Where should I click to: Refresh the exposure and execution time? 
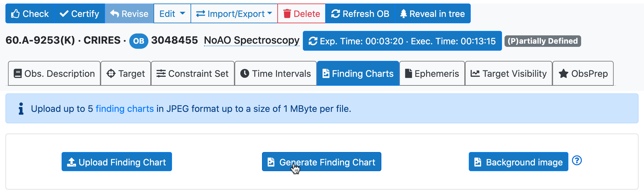point(402,41)
